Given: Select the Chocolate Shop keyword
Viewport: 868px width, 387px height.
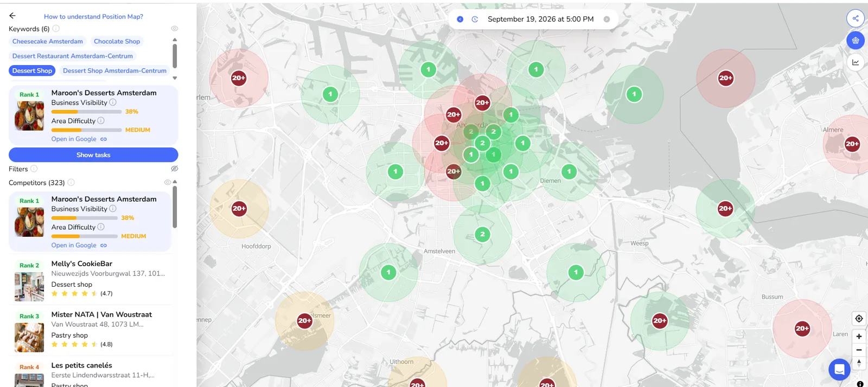Looking at the screenshot, I should [x=117, y=41].
